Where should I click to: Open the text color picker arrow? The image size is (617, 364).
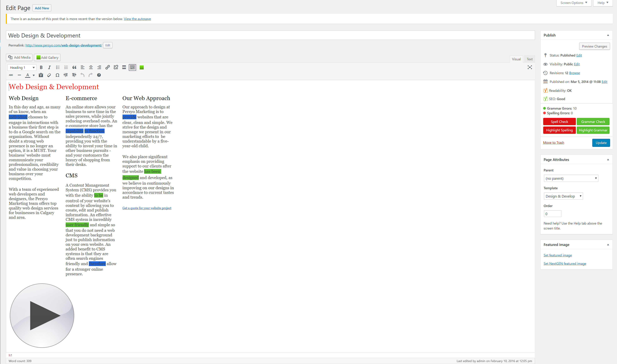pyautogui.click(x=34, y=76)
